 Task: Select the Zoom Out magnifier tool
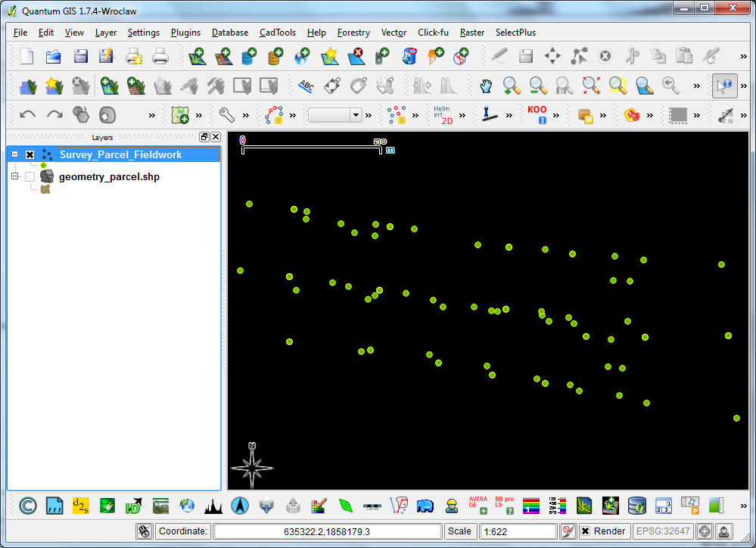tap(537, 86)
